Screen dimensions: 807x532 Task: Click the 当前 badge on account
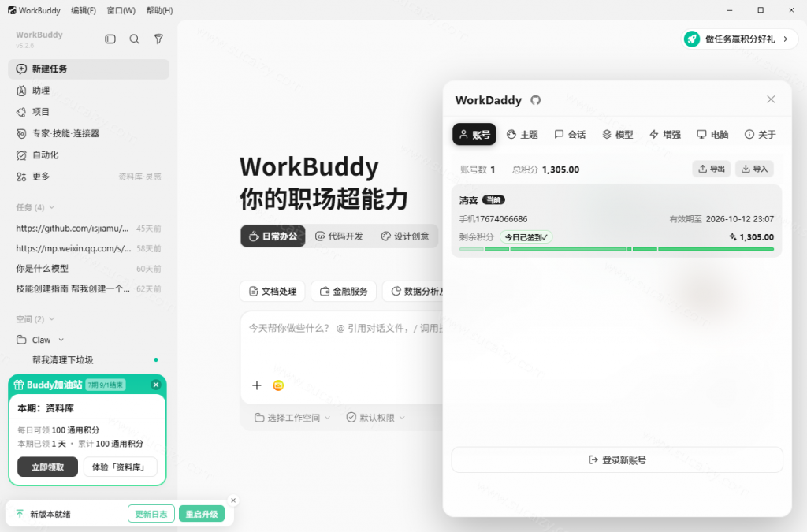[493, 200]
